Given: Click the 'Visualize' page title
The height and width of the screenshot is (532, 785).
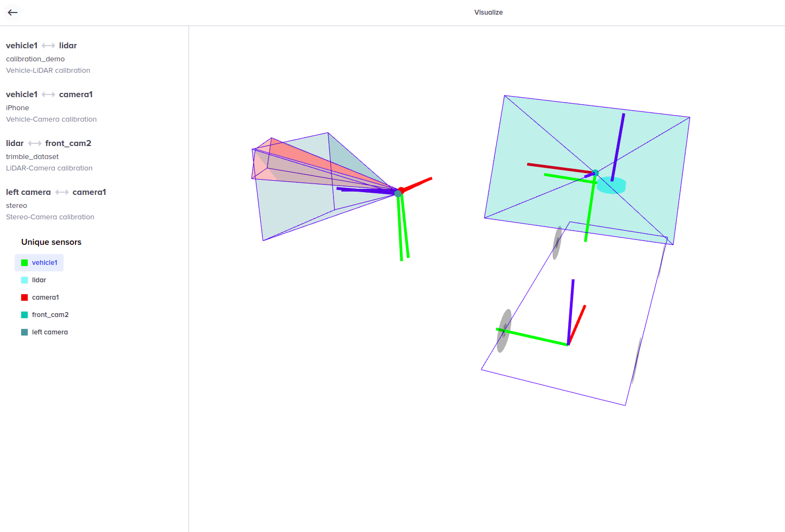Looking at the screenshot, I should click(x=488, y=12).
